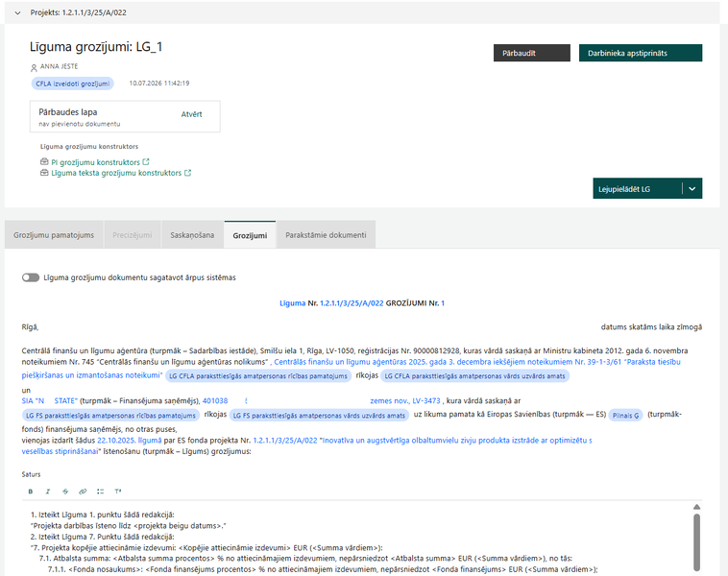Select the Saskaņošana tab
Screen dimensions: 728x576
coord(192,235)
